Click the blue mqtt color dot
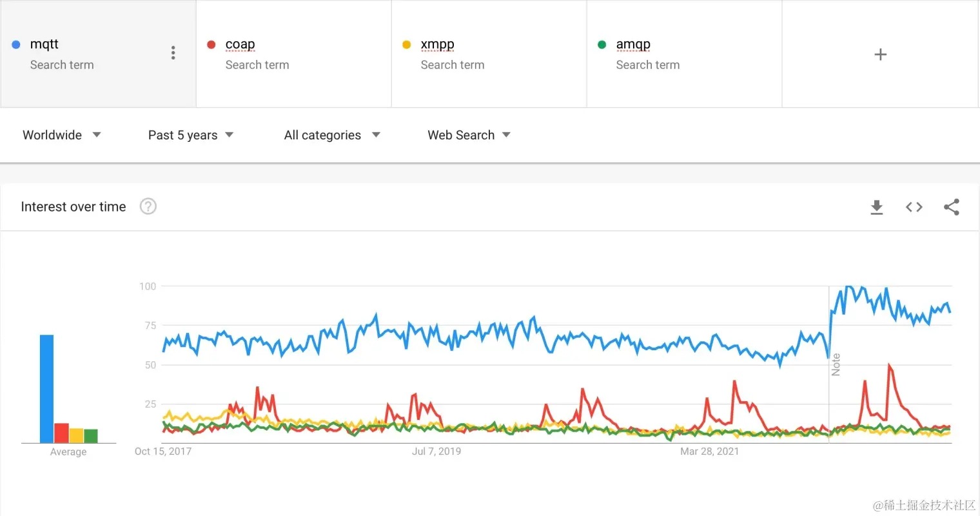 (16, 45)
